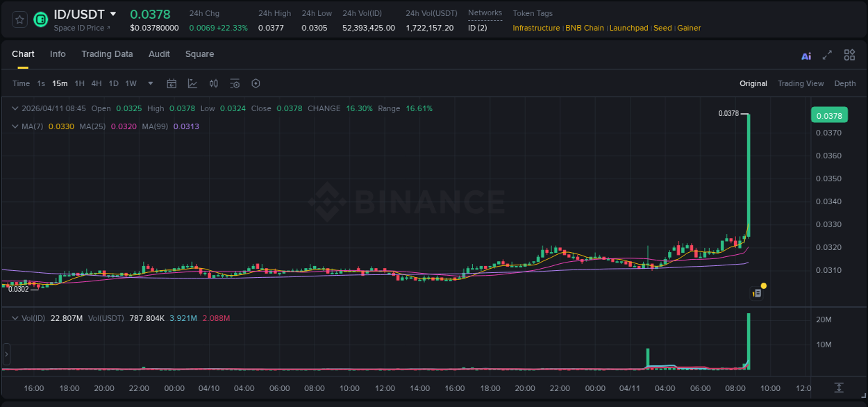The image size is (868, 407).
Task: Open the Space ID Price link
Action: pyautogui.click(x=82, y=28)
